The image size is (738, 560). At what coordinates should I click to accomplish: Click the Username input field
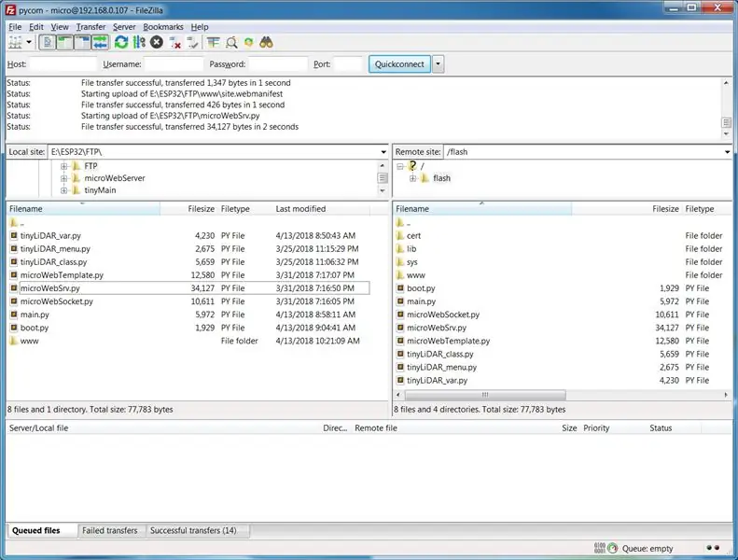(174, 64)
